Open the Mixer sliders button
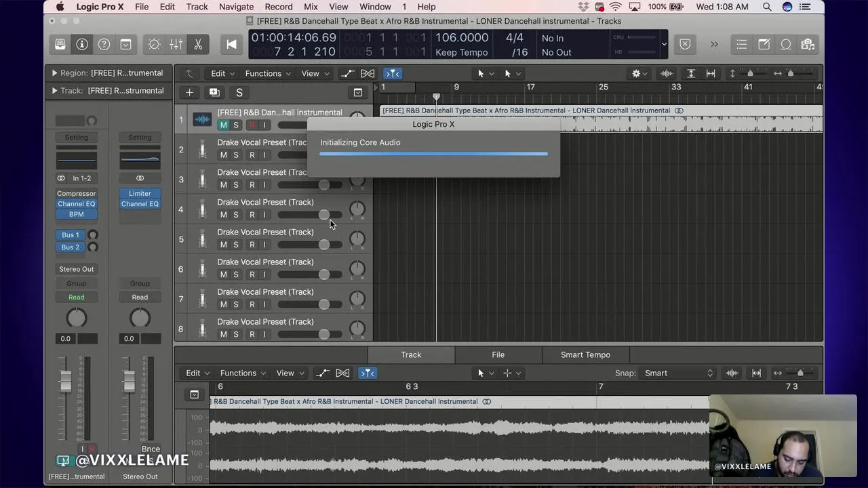Image resolution: width=868 pixels, height=488 pixels. point(176,45)
